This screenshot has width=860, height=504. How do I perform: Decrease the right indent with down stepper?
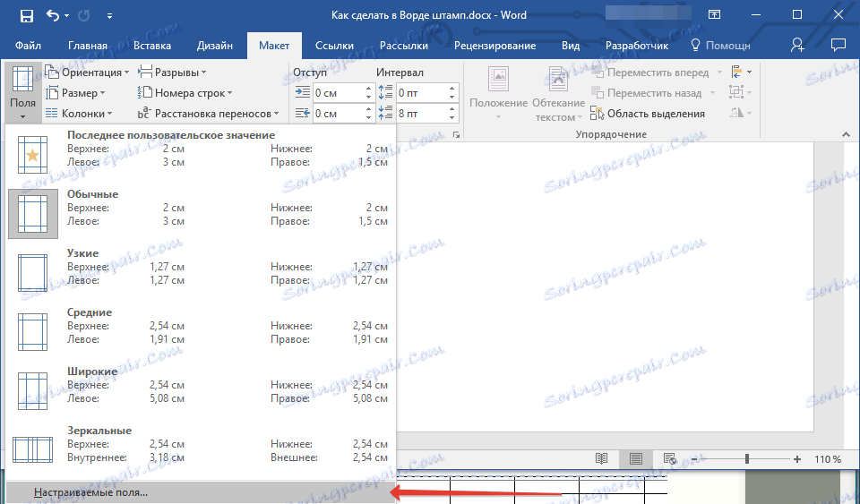(x=369, y=118)
